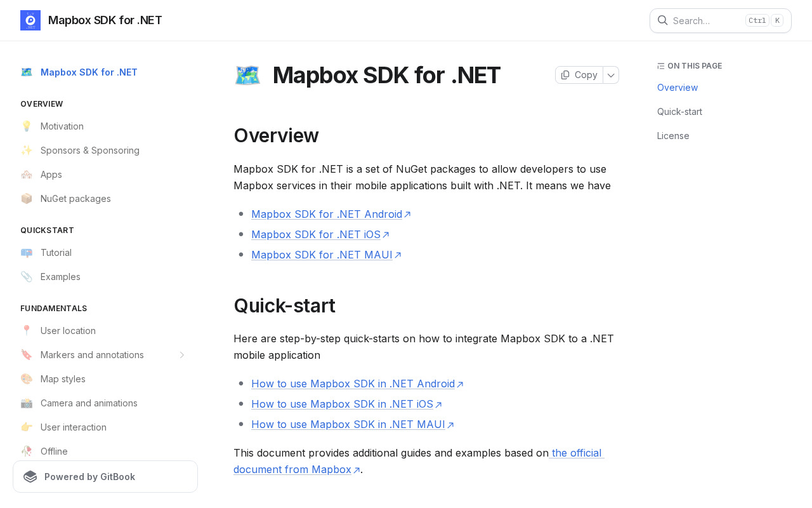812x508 pixels.
Task: Expand the Markers and annotations section
Action: (182, 355)
